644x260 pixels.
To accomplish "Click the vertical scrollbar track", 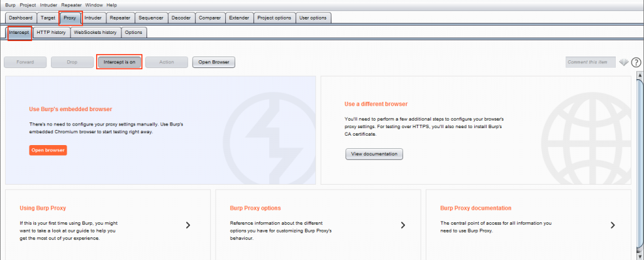I will coord(640,164).
